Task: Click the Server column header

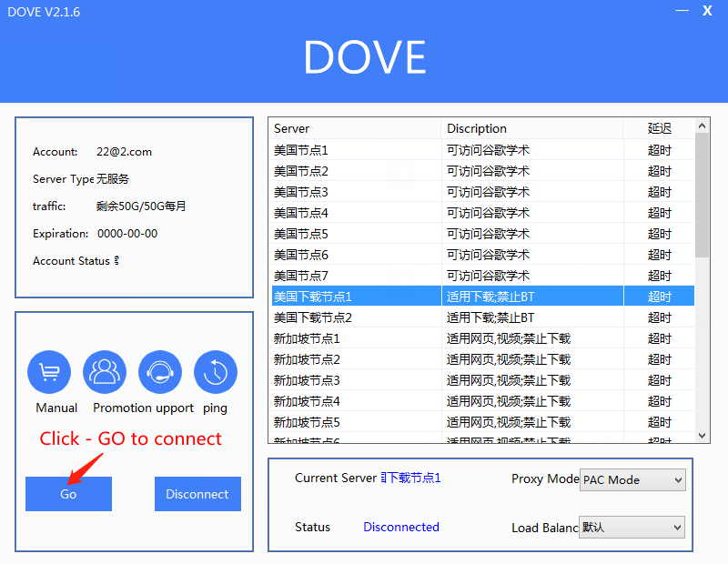Action: 355,128
